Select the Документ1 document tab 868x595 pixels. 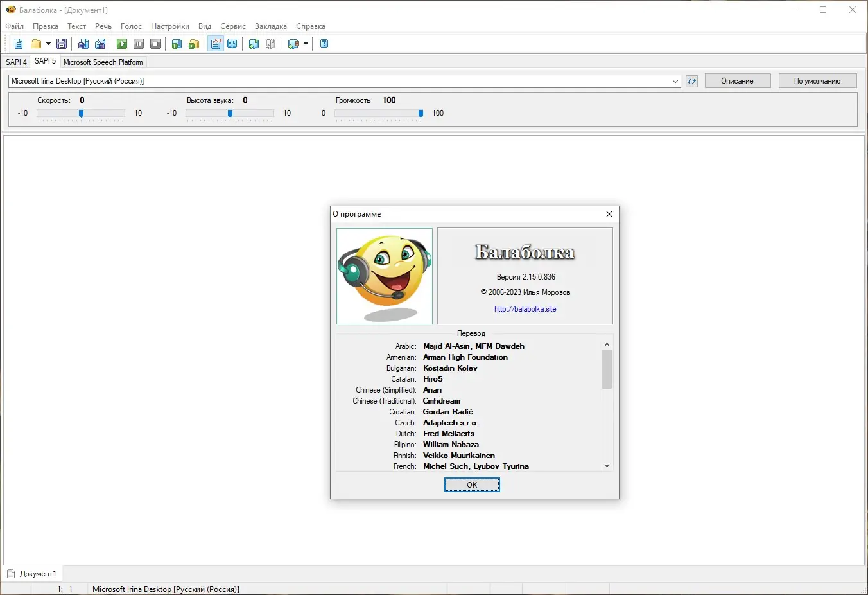32,574
